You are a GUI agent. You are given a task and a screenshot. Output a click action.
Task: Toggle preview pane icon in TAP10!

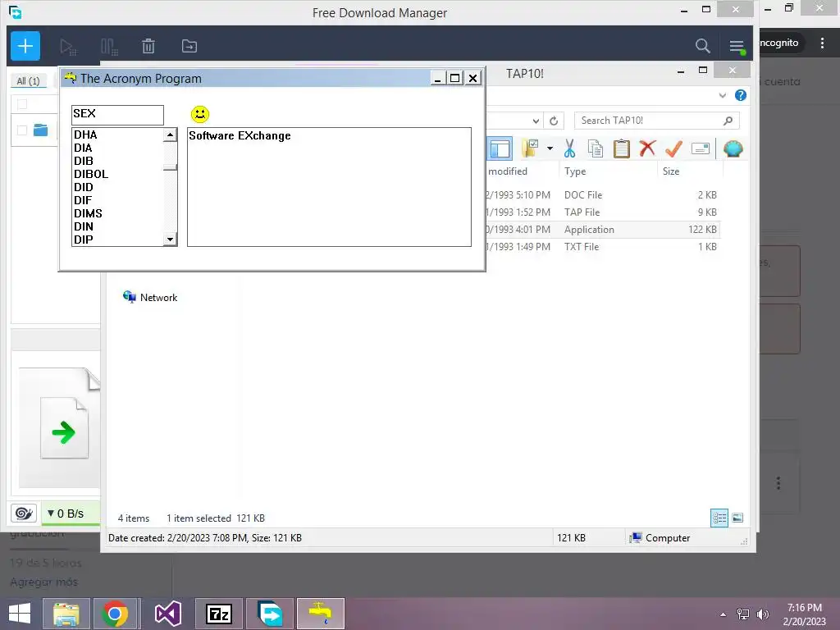point(500,148)
